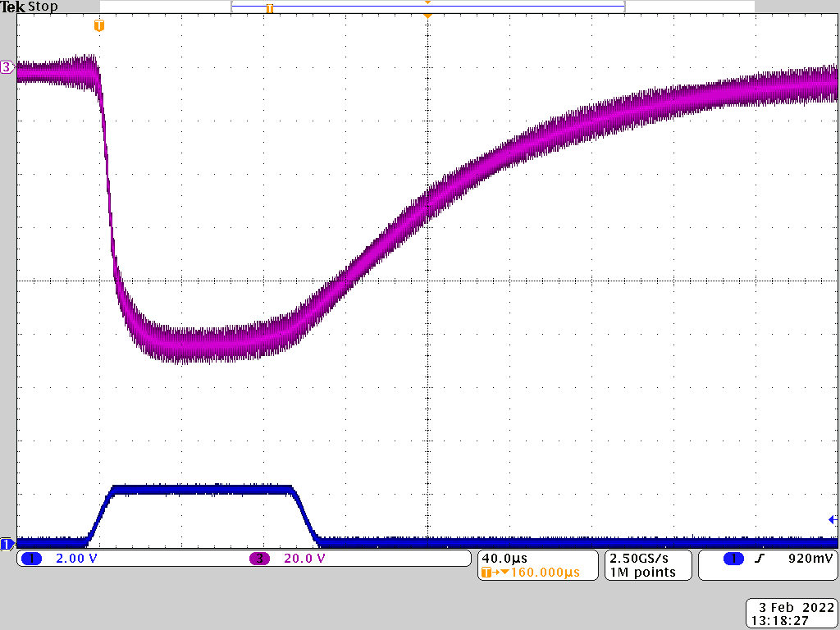Click the blue trigger level arrow
The width and height of the screenshot is (840, 630).
tap(833, 519)
